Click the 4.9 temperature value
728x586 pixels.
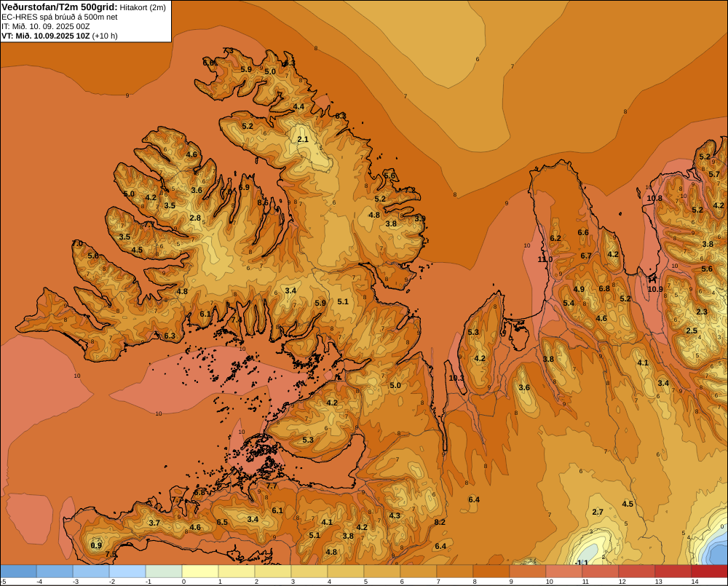pyautogui.click(x=579, y=289)
